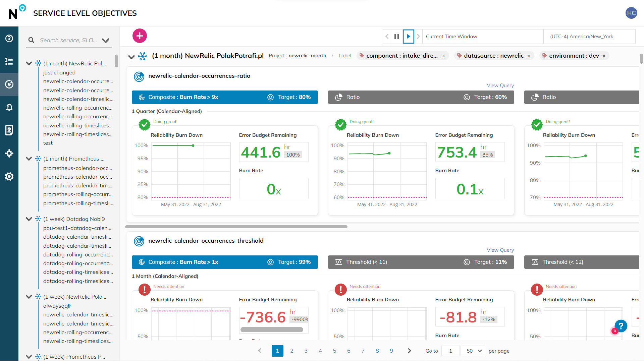Select Ratio Target 60% objective tab
Screen dimensions: 644x361
pyautogui.click(x=421, y=97)
